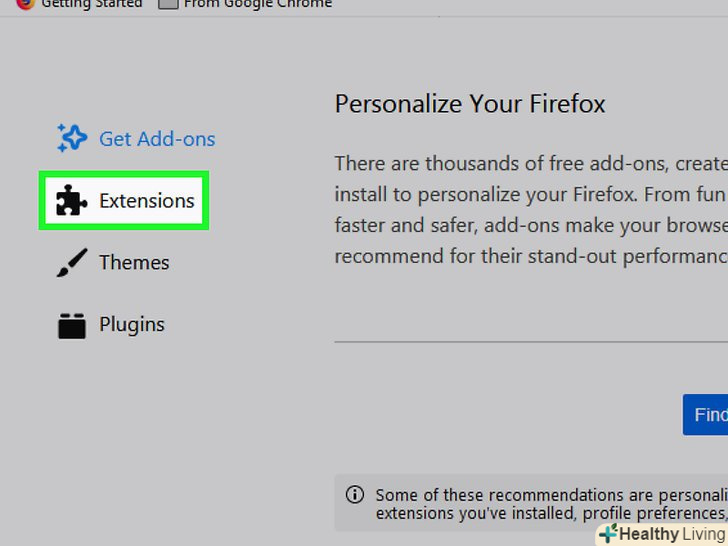
Task: Go to the Plugins category
Action: point(132,325)
